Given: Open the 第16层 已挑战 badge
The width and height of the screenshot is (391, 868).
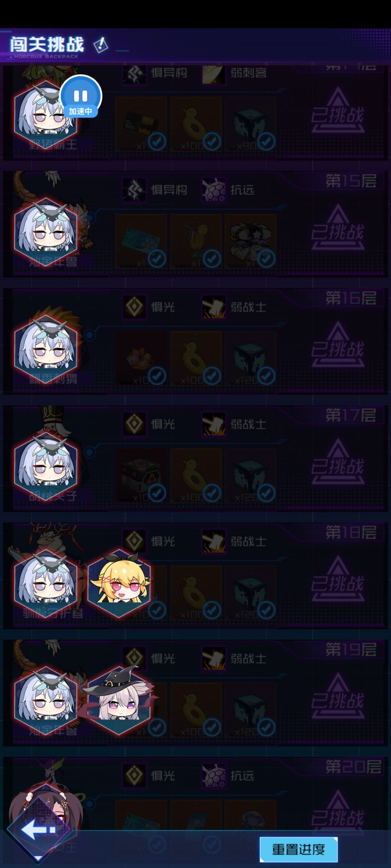Looking at the screenshot, I should click(x=338, y=344).
